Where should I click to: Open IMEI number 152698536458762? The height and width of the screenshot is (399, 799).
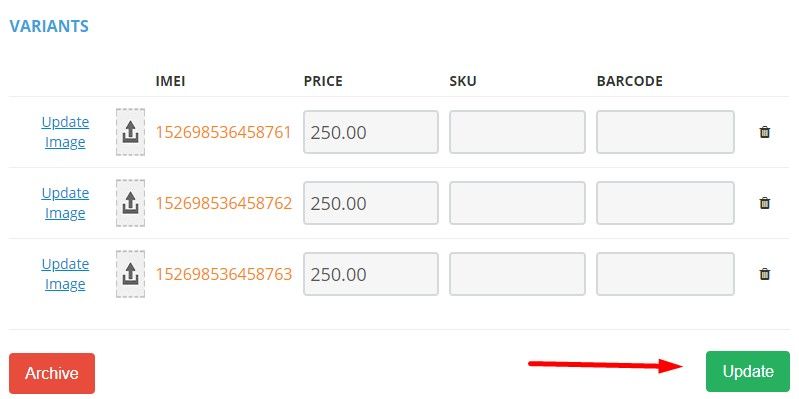coord(224,203)
